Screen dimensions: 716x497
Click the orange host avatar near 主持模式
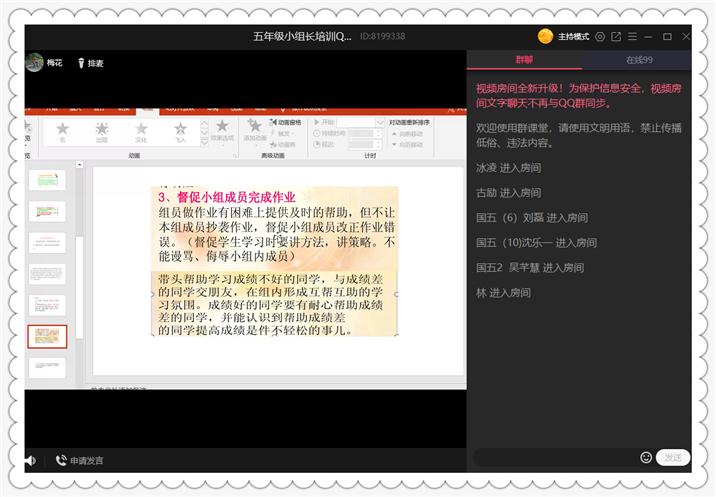(x=545, y=36)
